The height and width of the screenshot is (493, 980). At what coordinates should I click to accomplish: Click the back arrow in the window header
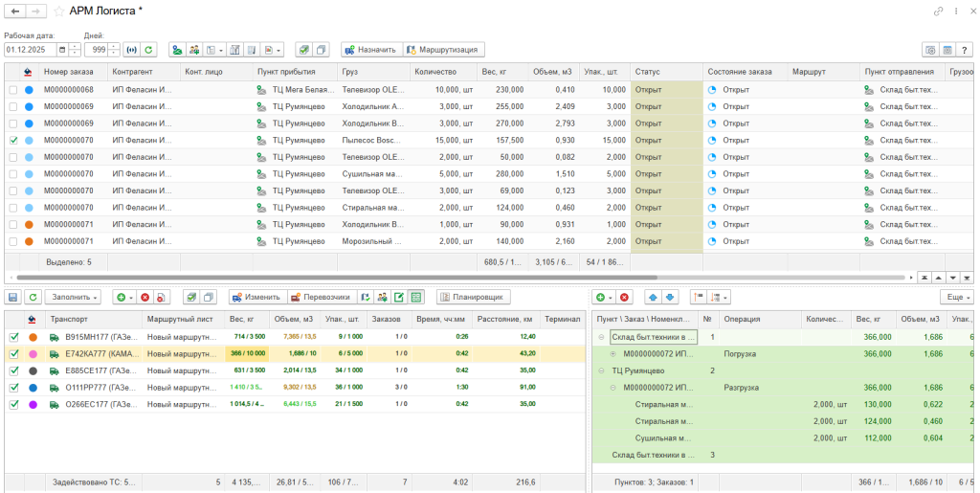coord(16,11)
